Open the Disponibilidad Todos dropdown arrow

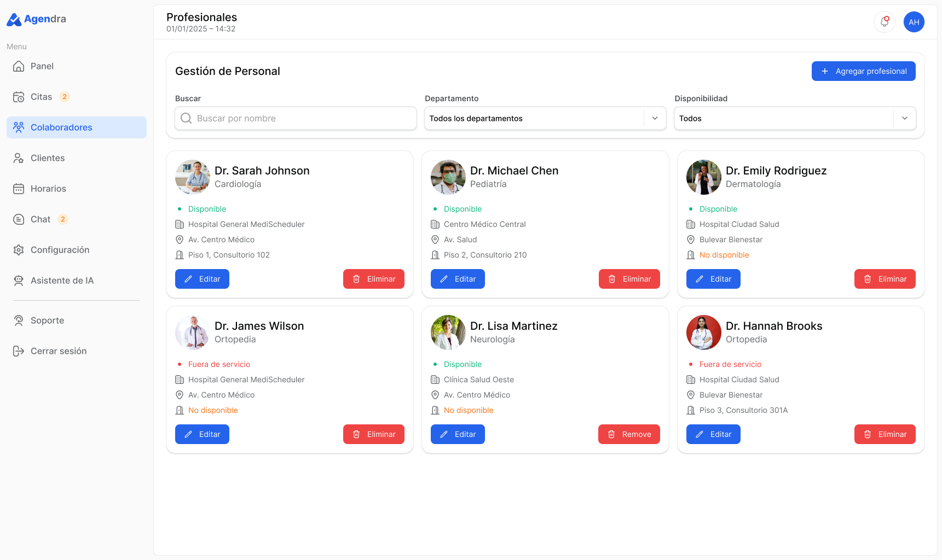click(905, 118)
